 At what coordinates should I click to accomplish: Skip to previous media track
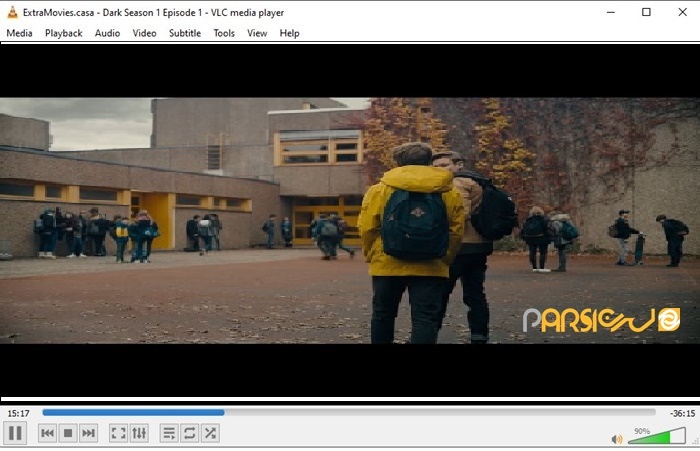pyautogui.click(x=47, y=433)
